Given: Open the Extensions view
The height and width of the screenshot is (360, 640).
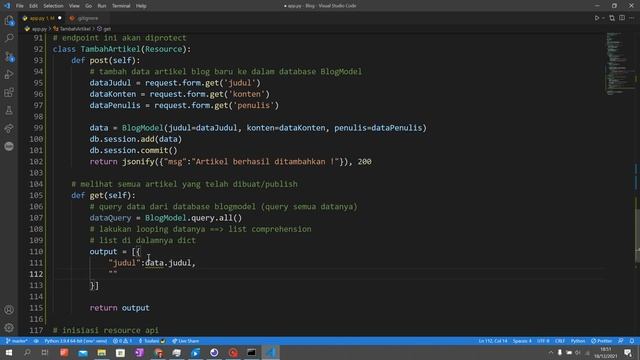Looking at the screenshot, I should coord(9,92).
